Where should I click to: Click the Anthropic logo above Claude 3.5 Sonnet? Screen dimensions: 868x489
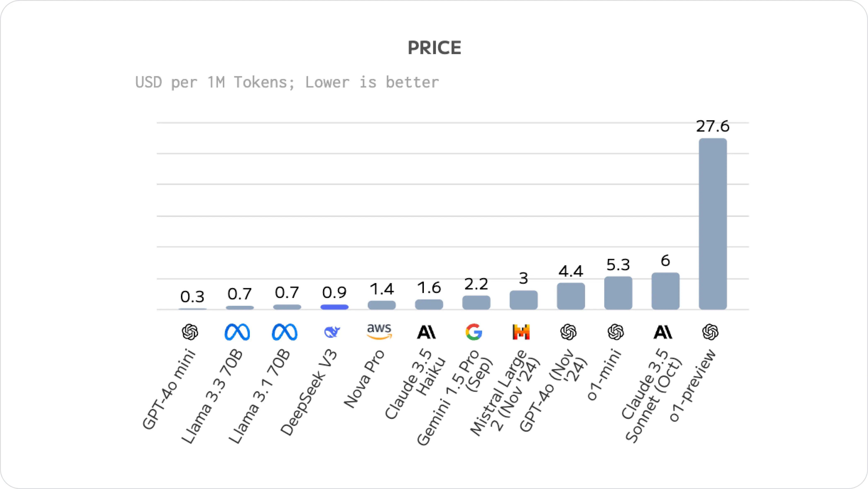[x=663, y=332]
